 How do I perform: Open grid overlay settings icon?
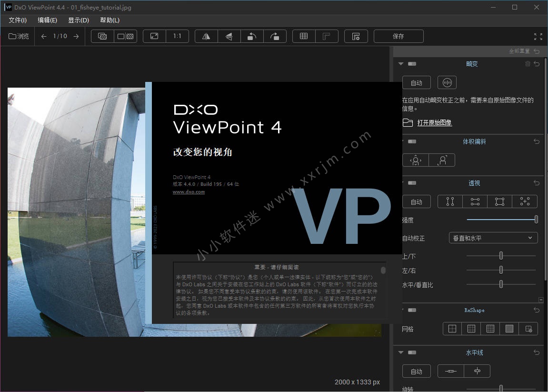tap(356, 36)
